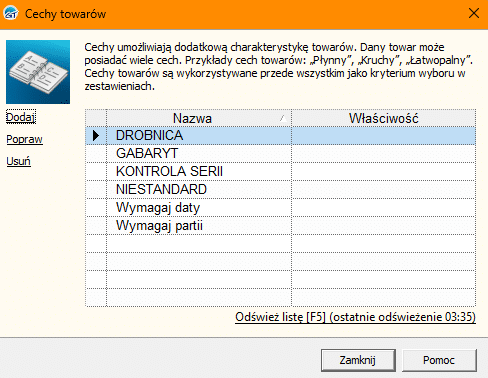The image size is (488, 378).
Task: Select the DROBNICA row
Action: (280, 136)
